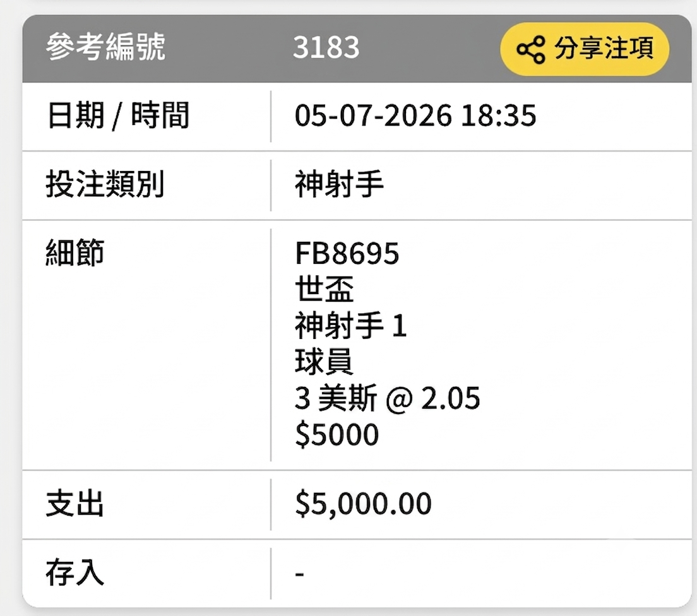Click the 存入 credit row label
The height and width of the screenshot is (616, 697).
[x=75, y=573]
